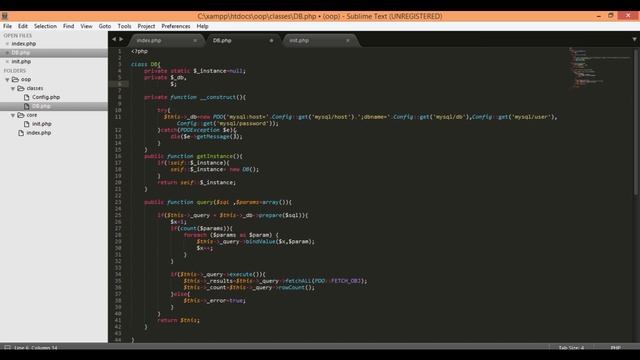Open the Help menu
The width and height of the screenshot is (640, 360).
click(x=202, y=26)
